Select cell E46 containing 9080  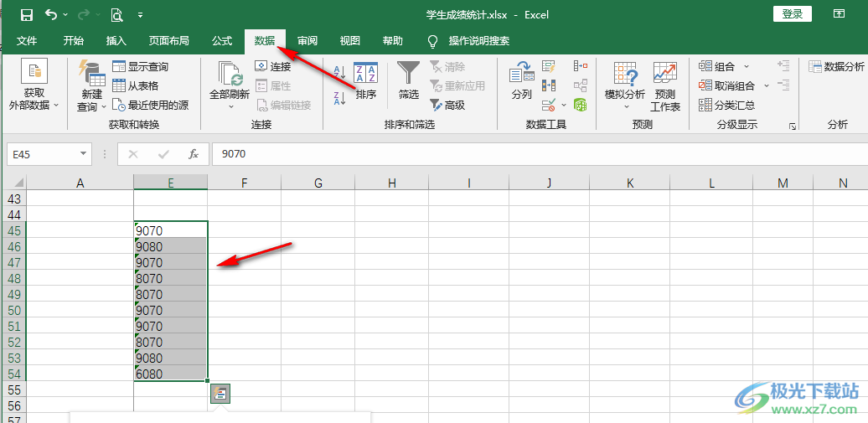click(171, 245)
